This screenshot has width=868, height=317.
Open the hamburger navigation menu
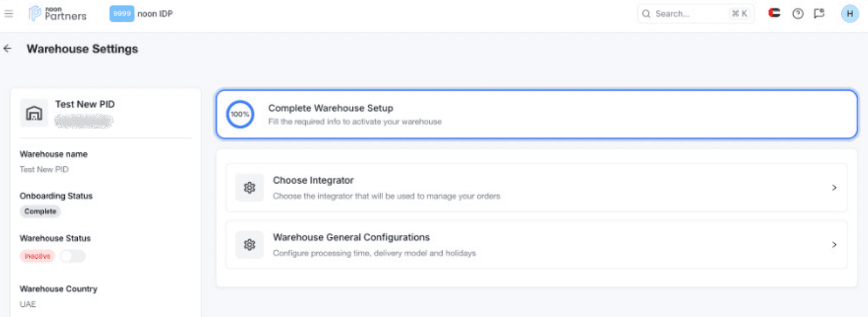click(x=8, y=14)
